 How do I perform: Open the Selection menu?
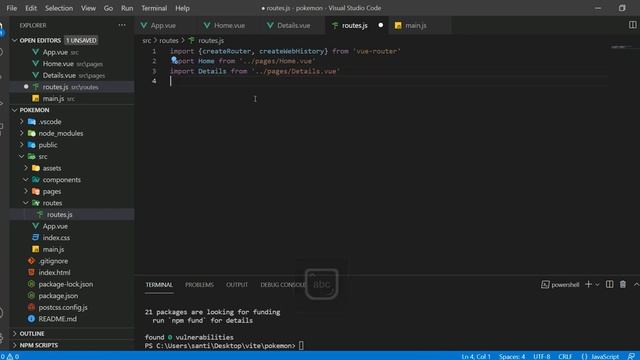59,8
